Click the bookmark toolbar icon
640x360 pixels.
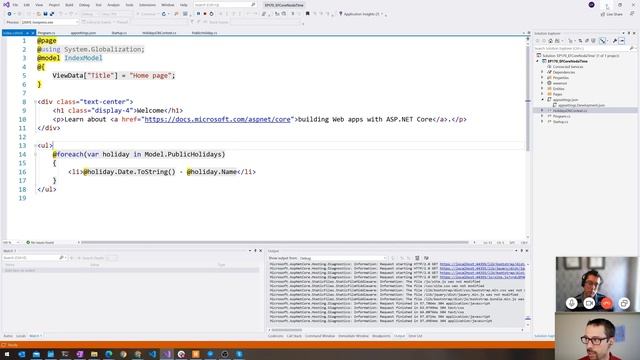(x=307, y=14)
